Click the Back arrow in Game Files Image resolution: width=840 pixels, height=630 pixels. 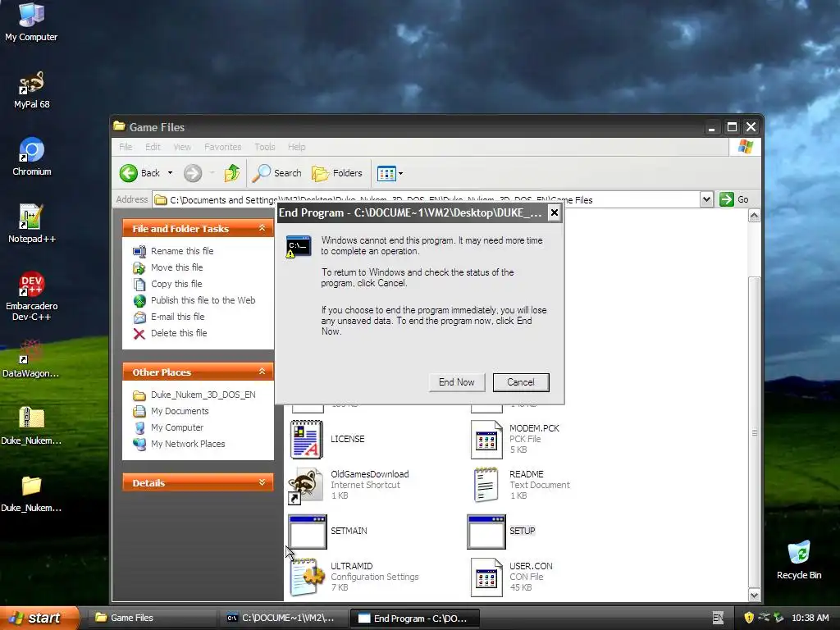139,173
